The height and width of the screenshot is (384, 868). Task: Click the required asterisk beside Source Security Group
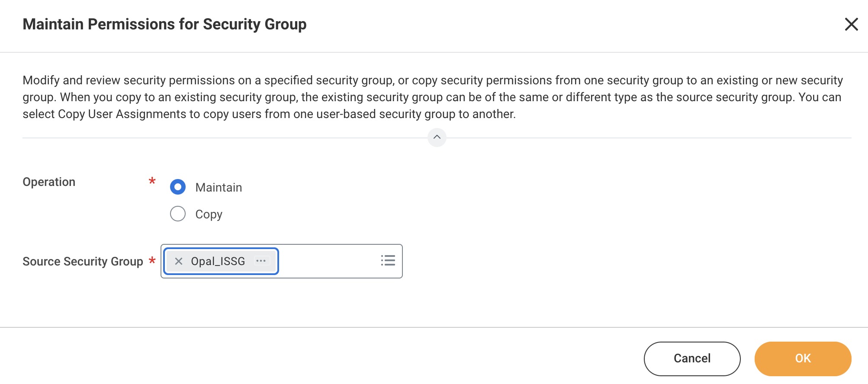152,260
